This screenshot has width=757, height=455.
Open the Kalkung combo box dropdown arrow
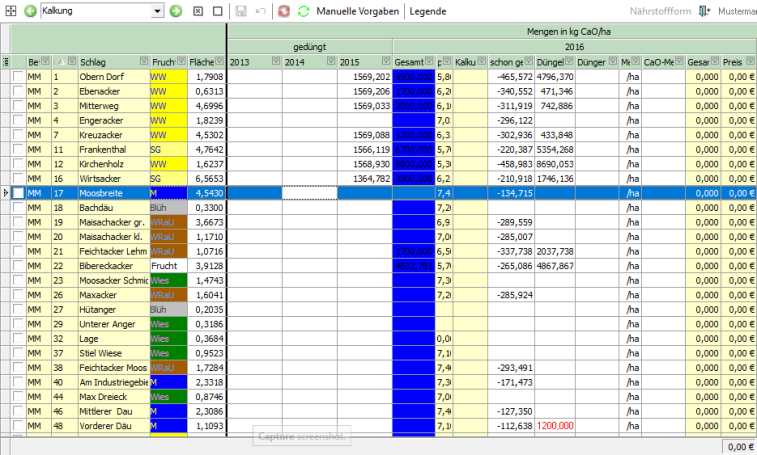157,11
